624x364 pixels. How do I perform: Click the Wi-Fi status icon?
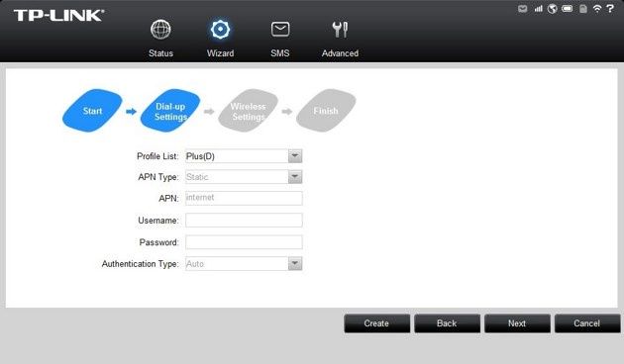(x=597, y=8)
